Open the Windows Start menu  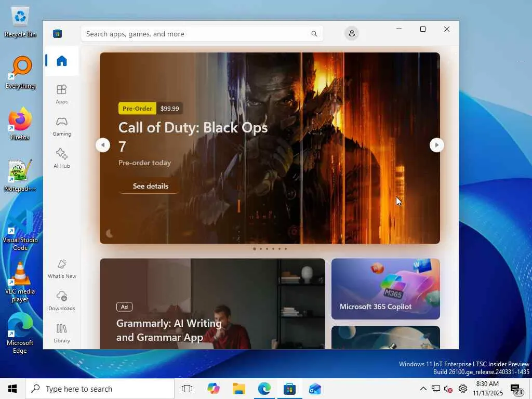pos(12,389)
